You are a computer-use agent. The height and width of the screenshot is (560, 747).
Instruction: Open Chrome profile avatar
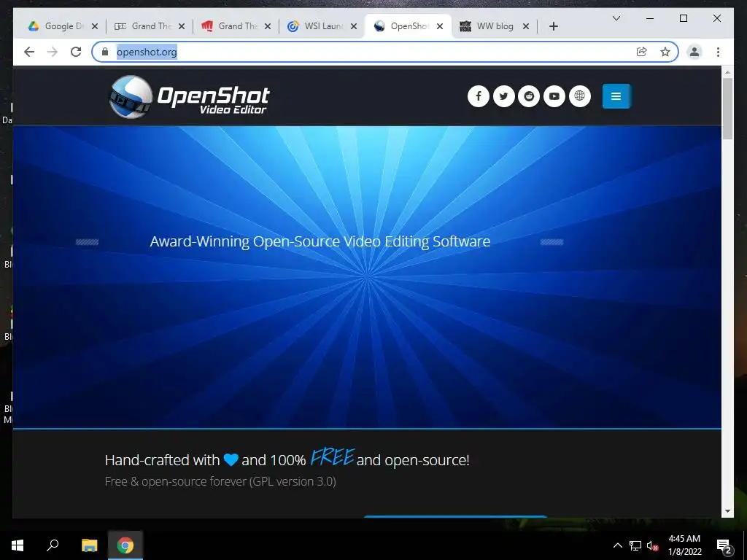(x=694, y=52)
